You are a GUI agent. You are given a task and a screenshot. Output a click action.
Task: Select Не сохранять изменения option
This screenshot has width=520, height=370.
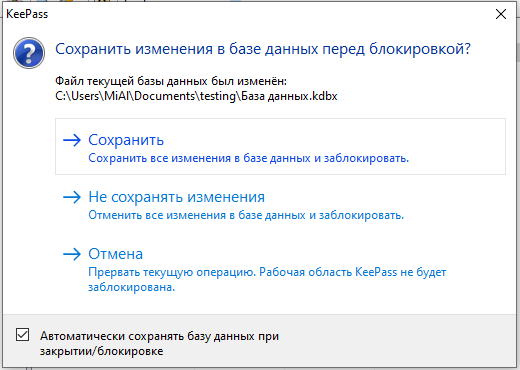[x=280, y=204]
